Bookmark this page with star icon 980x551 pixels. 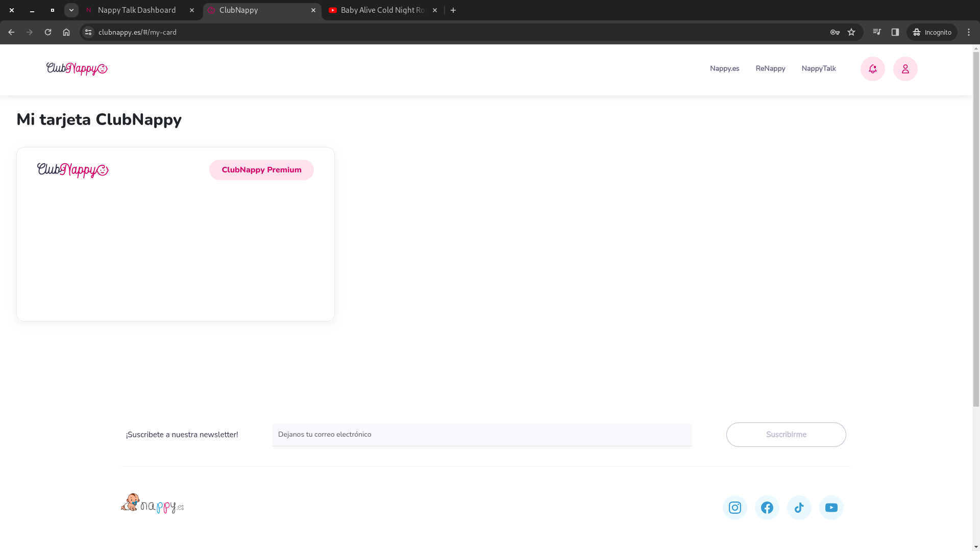tap(851, 32)
